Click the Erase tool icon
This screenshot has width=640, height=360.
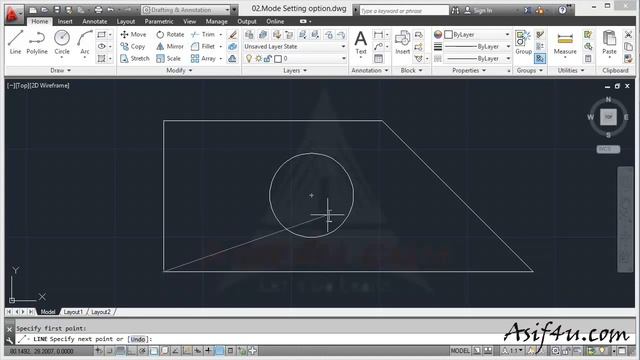[x=233, y=35]
